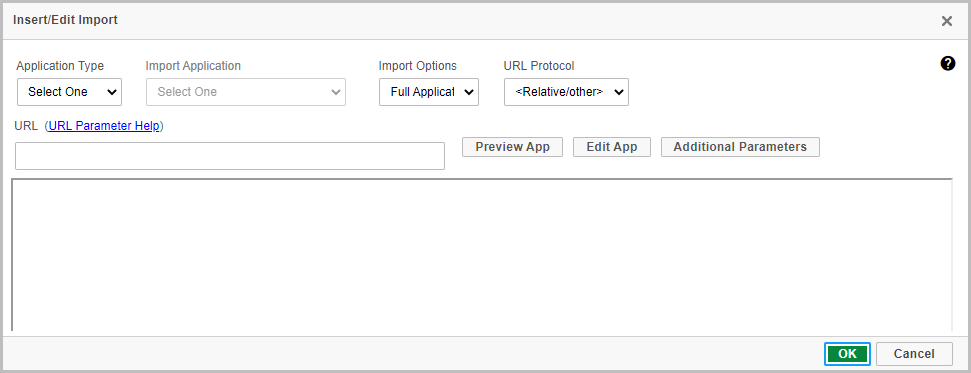This screenshot has width=971, height=373.
Task: Click the Import Application label
Action: coord(193,66)
